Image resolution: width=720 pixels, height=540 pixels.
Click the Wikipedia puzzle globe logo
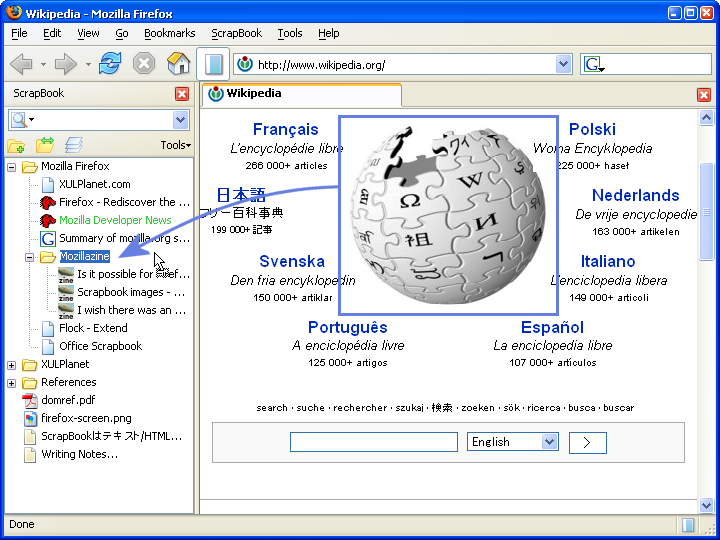(448, 216)
